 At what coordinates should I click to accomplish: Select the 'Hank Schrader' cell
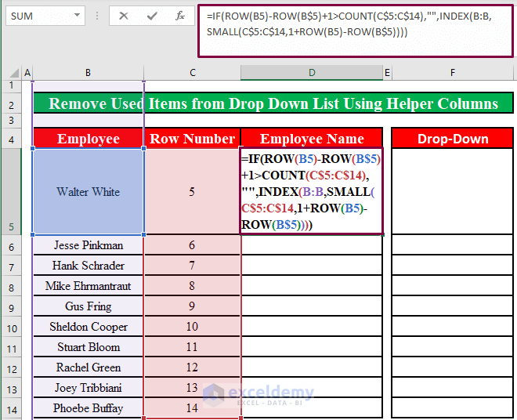coord(88,266)
